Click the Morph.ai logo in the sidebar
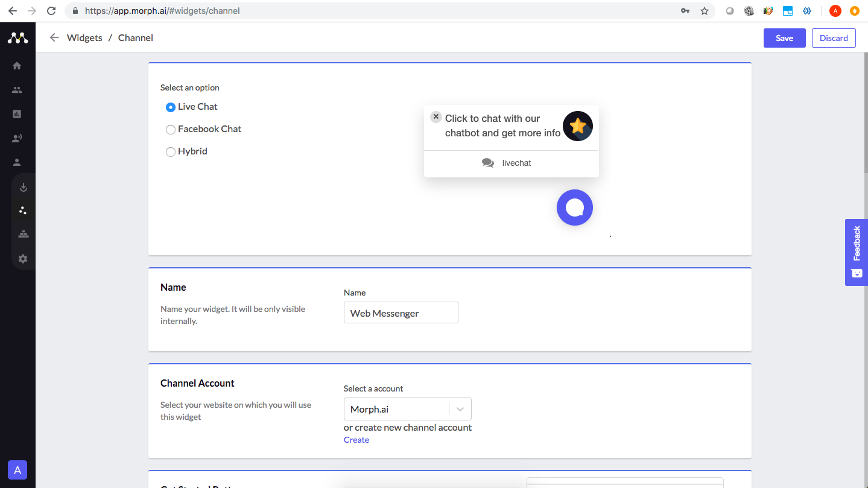Image resolution: width=868 pixels, height=488 pixels. [17, 38]
